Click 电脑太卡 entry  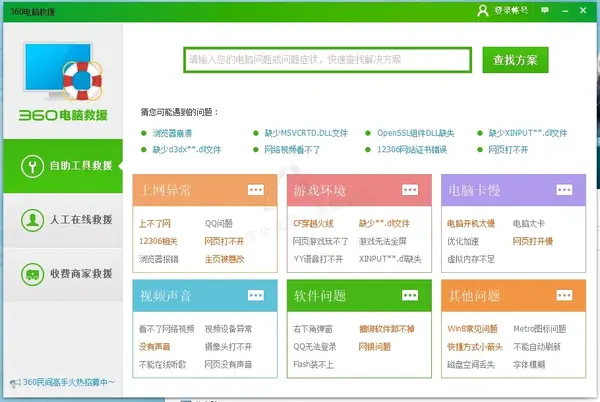tap(528, 223)
